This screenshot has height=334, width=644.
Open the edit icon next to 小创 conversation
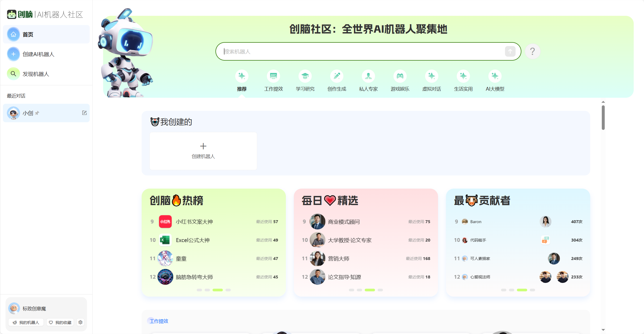click(84, 113)
